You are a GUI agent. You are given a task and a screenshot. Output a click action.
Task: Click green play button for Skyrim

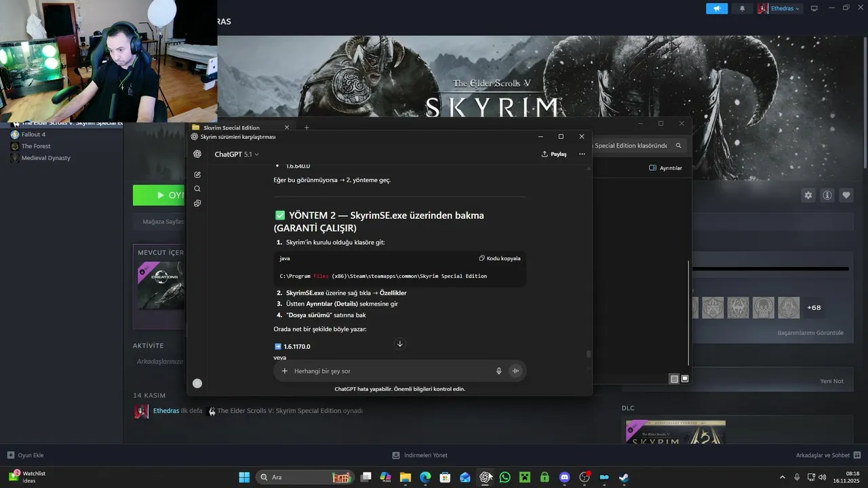tap(159, 195)
